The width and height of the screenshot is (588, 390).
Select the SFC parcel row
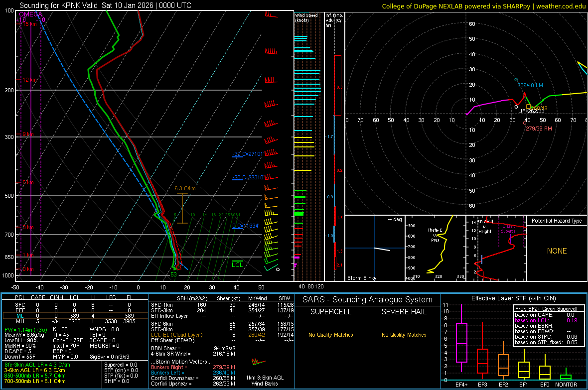pyautogui.click(x=75, y=305)
